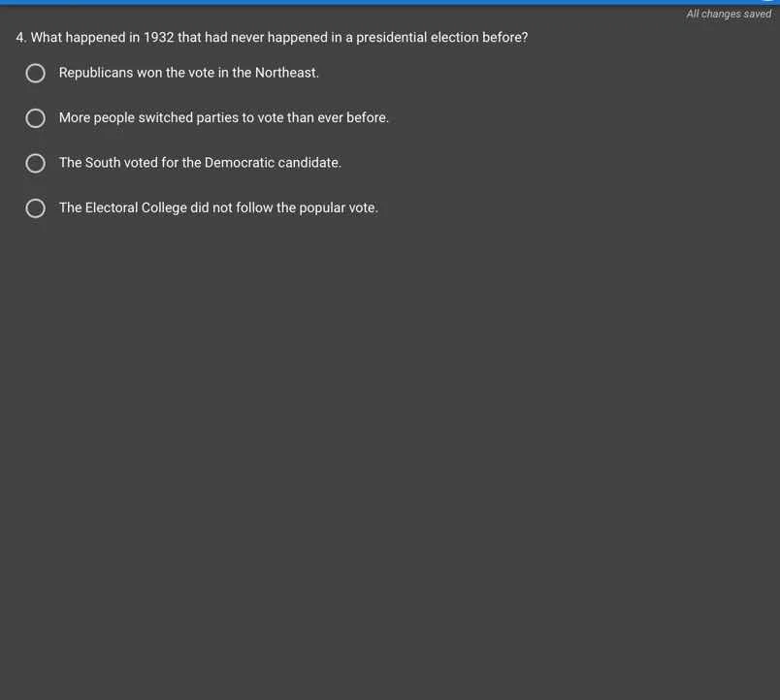This screenshot has height=700, width=780.
Task: Click the question number '4.'
Action: pos(21,38)
